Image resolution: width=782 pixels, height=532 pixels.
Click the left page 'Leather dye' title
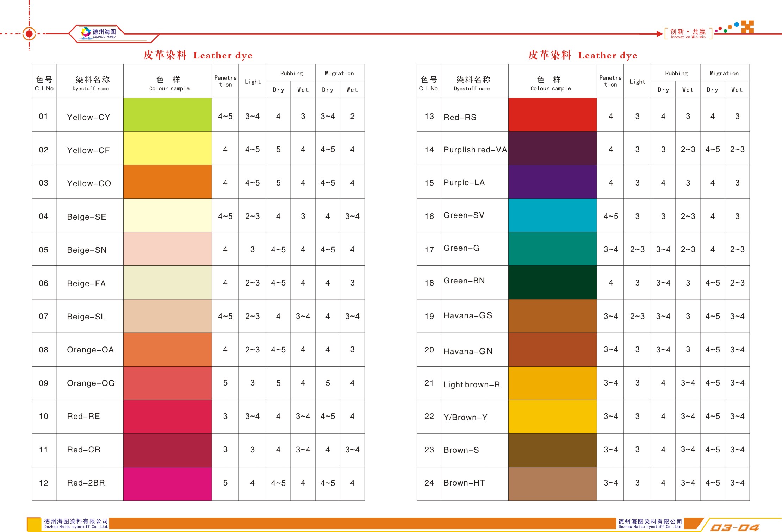(x=198, y=55)
